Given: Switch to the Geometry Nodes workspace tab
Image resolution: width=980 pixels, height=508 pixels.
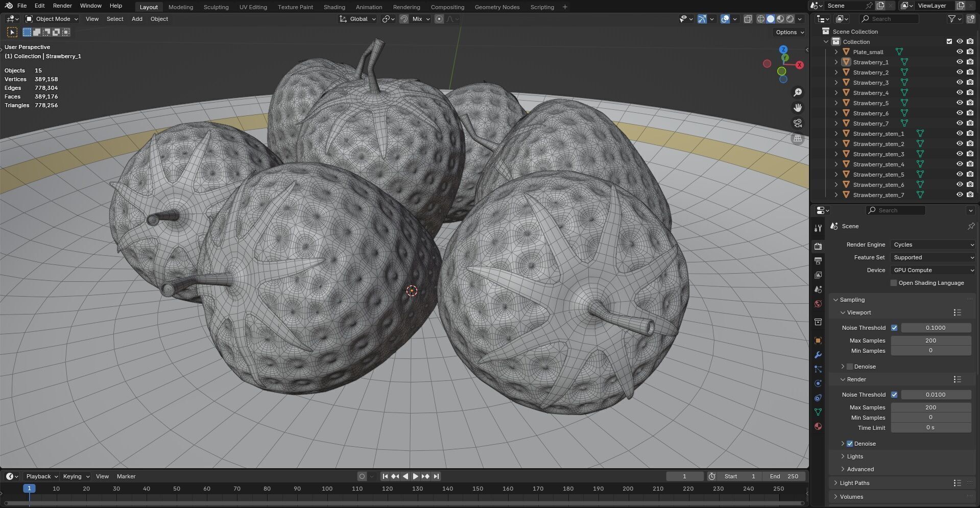Looking at the screenshot, I should coord(497,7).
